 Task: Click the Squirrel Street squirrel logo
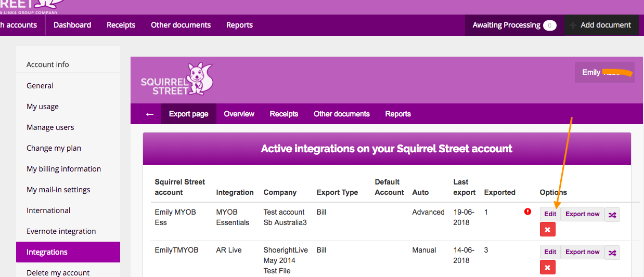(177, 79)
